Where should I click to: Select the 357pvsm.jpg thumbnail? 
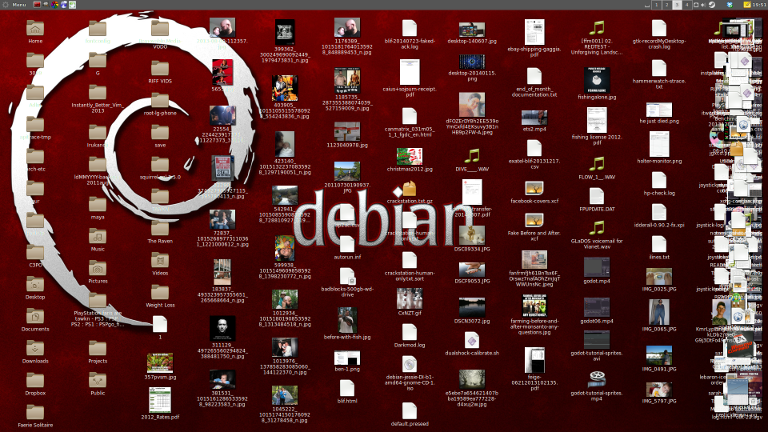160,363
